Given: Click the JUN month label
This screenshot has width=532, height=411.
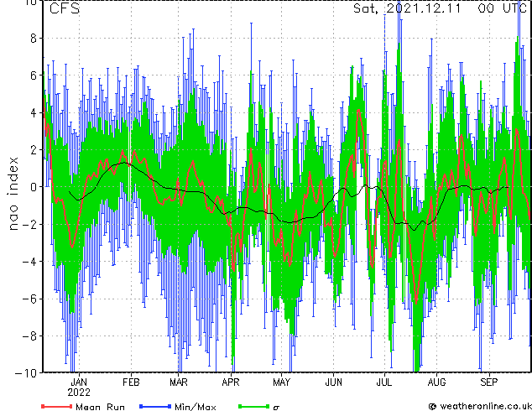Looking at the screenshot, I should point(333,382).
